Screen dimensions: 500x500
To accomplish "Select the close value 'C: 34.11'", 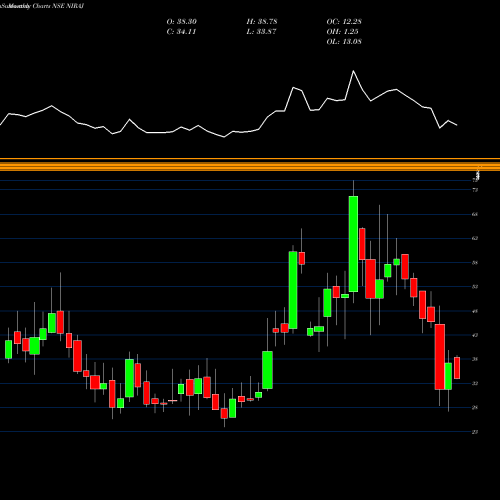I will [x=181, y=32].
